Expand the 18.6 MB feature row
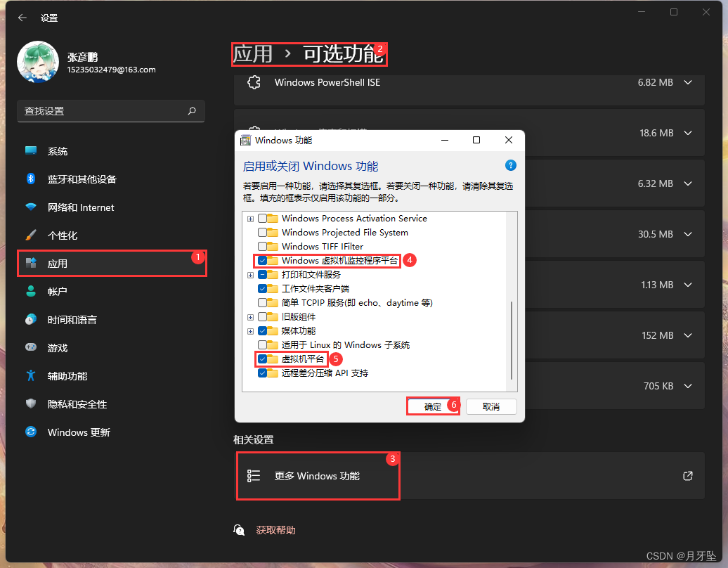The width and height of the screenshot is (728, 568). tap(688, 133)
